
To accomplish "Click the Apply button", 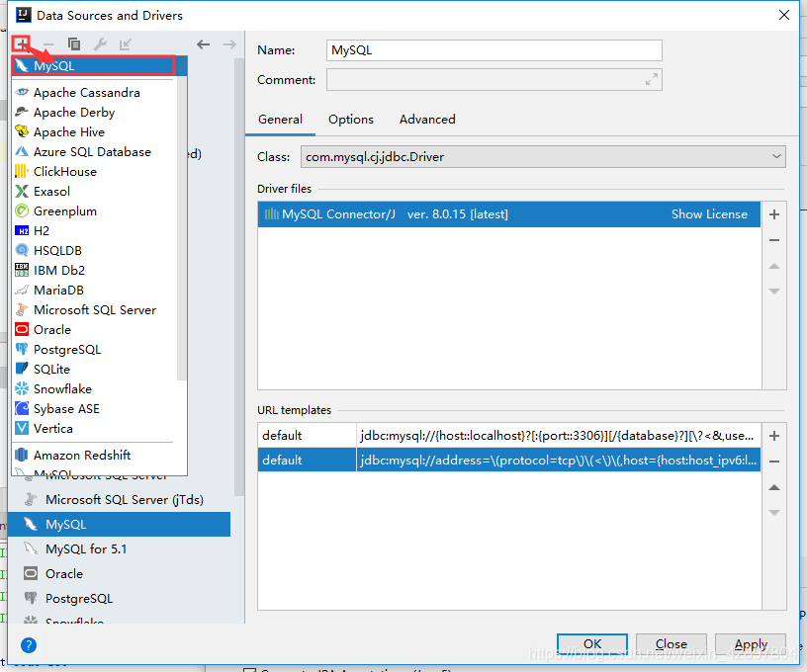I will click(751, 644).
